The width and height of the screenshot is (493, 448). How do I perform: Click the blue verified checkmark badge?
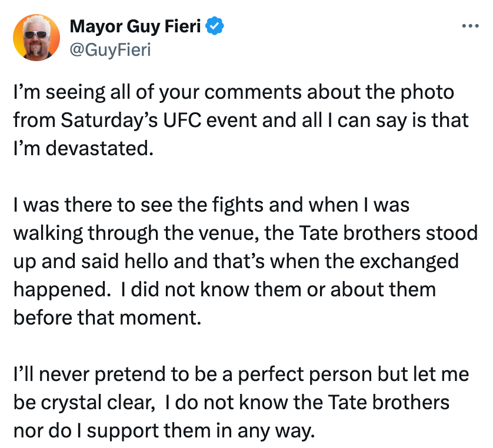click(x=216, y=26)
